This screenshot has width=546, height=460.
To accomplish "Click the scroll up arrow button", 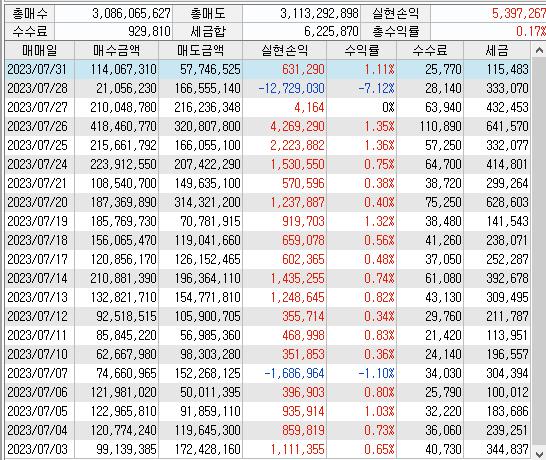I will 539,51.
